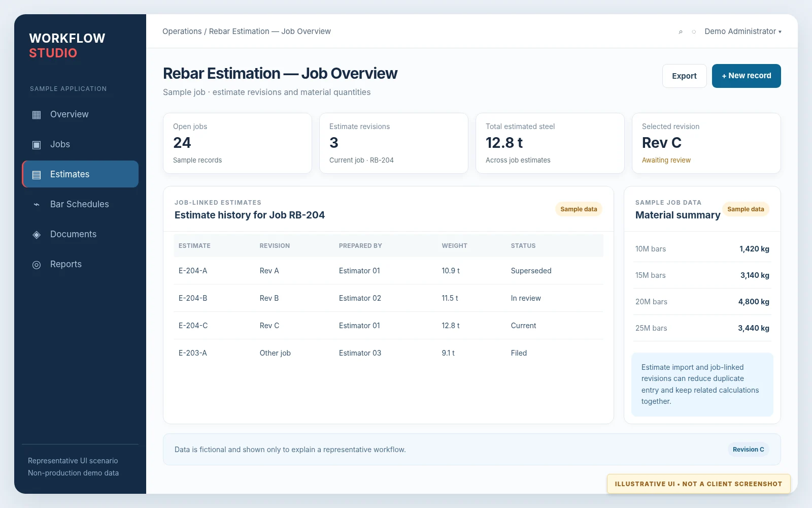The width and height of the screenshot is (812, 508).
Task: Click the Estimates list icon in sidebar
Action: click(x=37, y=175)
